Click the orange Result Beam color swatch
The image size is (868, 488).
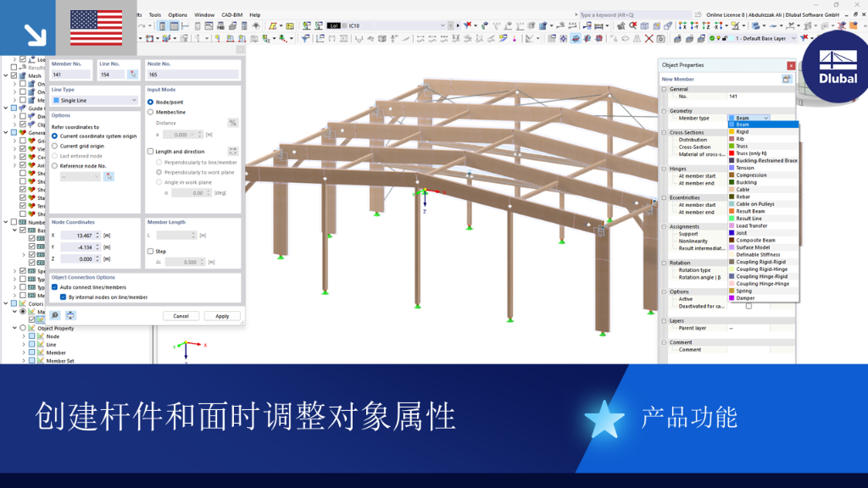[x=732, y=211]
